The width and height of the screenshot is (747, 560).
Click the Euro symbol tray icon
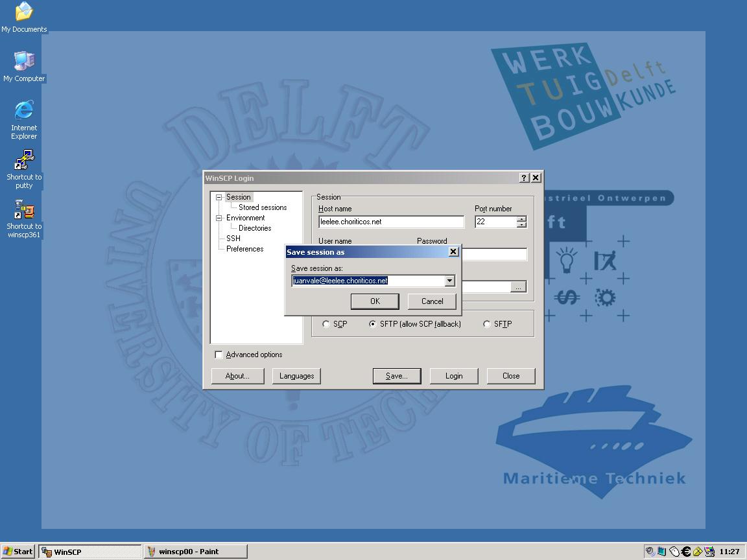point(686,552)
